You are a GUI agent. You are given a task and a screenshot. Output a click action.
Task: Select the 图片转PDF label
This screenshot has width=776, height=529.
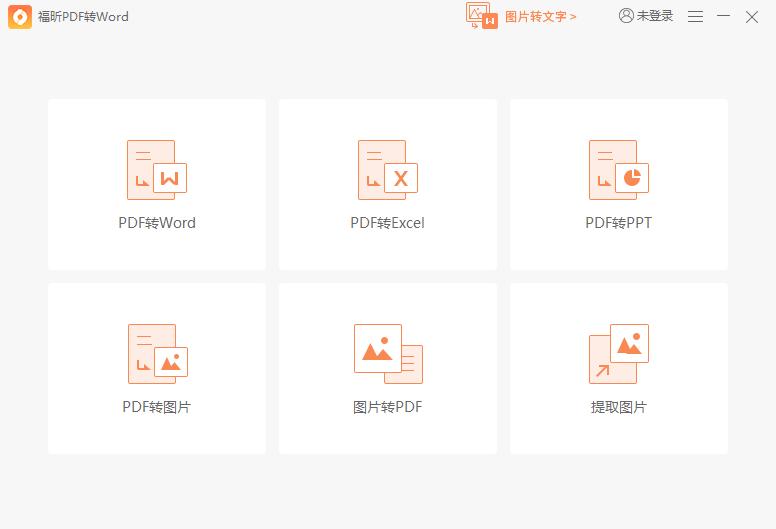click(388, 407)
